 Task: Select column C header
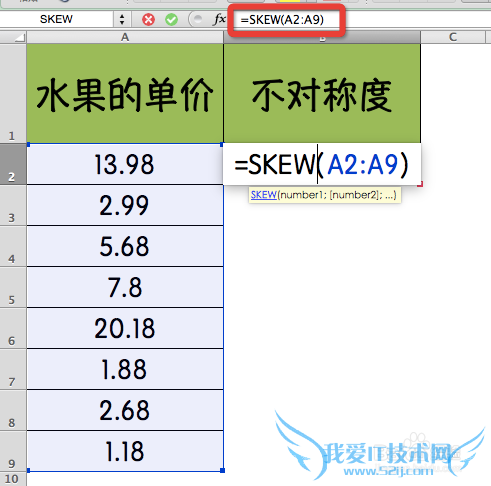[453, 37]
